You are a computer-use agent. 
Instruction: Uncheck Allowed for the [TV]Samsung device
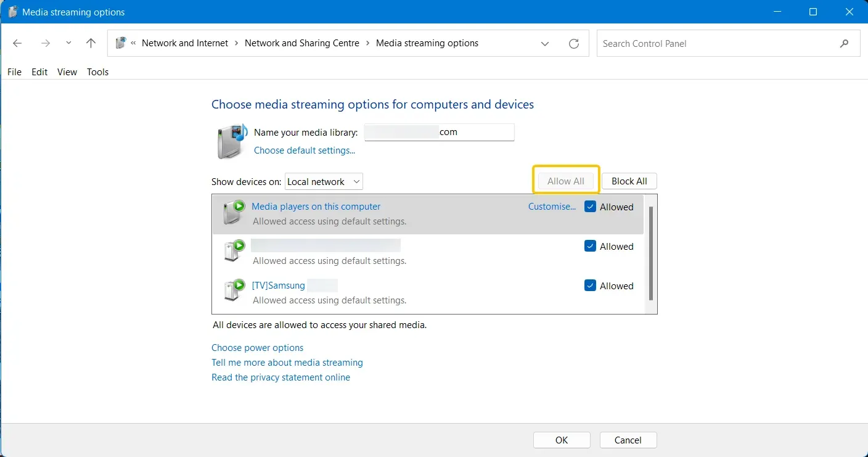pos(590,286)
